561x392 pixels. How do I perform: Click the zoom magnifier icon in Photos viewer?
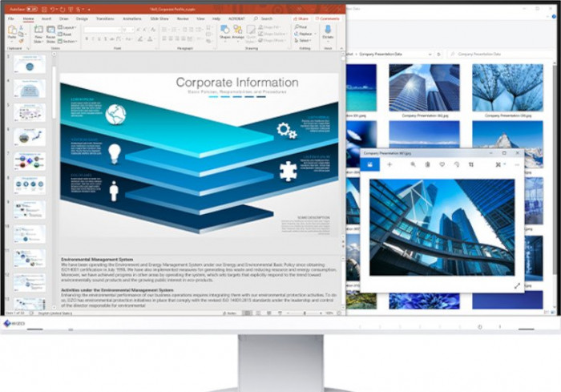(414, 164)
